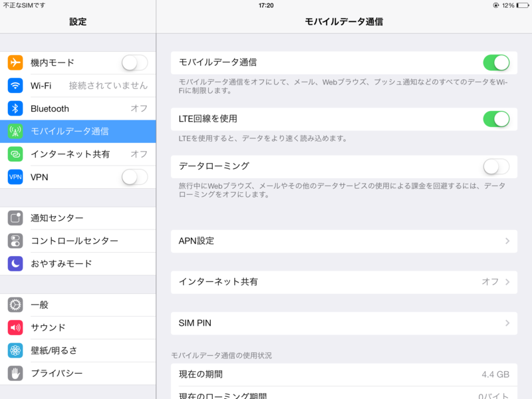Tap the 現在の期間 usage row
532x399 pixels.
[344, 374]
